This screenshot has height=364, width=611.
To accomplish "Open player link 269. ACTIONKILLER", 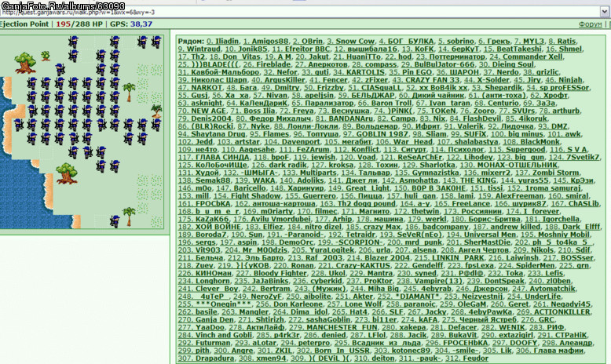I will tap(554, 312).
